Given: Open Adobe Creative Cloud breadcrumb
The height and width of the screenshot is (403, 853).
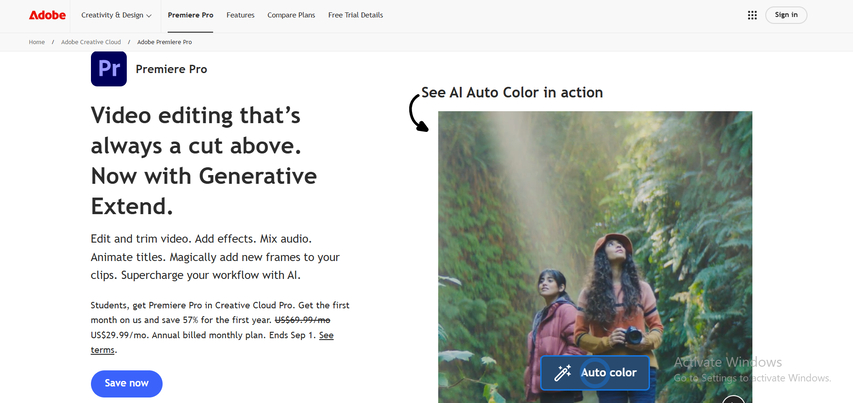Looking at the screenshot, I should coord(91,42).
